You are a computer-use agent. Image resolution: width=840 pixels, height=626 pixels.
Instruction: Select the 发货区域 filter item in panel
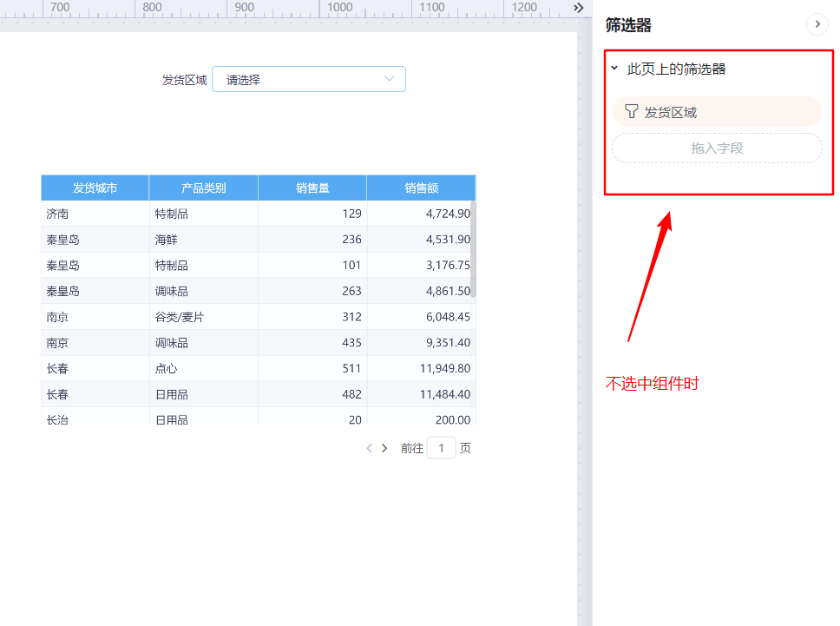(717, 112)
